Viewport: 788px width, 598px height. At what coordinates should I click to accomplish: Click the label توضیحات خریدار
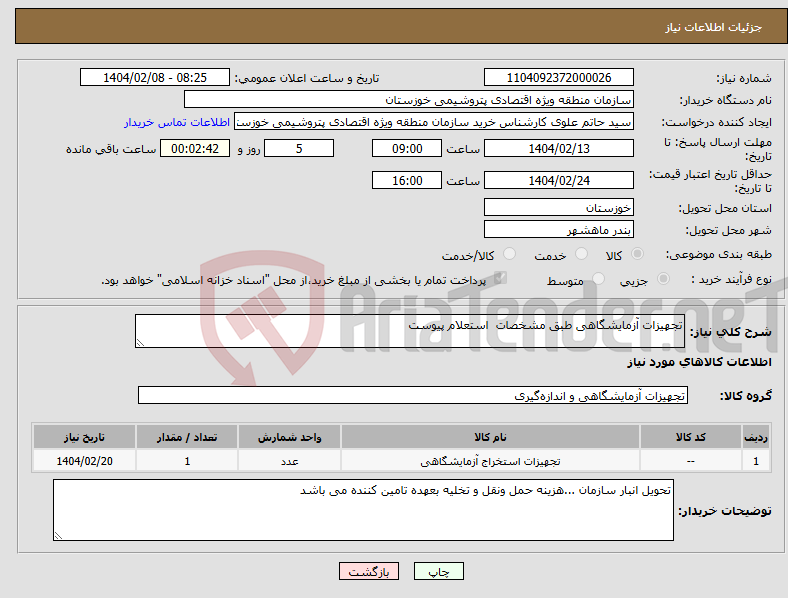pyautogui.click(x=725, y=511)
